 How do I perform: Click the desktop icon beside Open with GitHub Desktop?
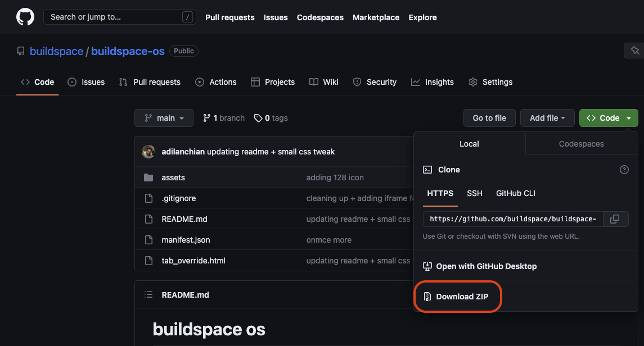click(427, 266)
